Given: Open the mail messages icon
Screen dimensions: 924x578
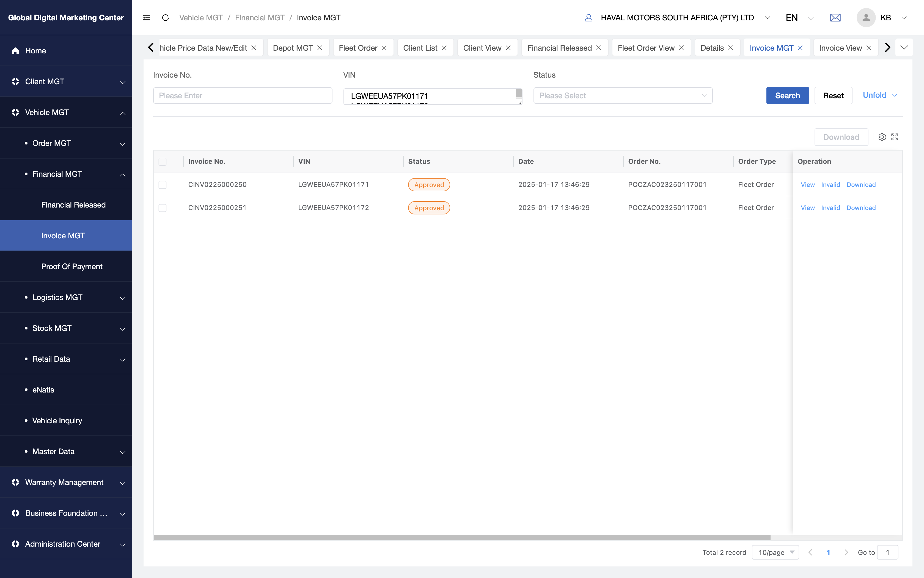Looking at the screenshot, I should point(835,18).
